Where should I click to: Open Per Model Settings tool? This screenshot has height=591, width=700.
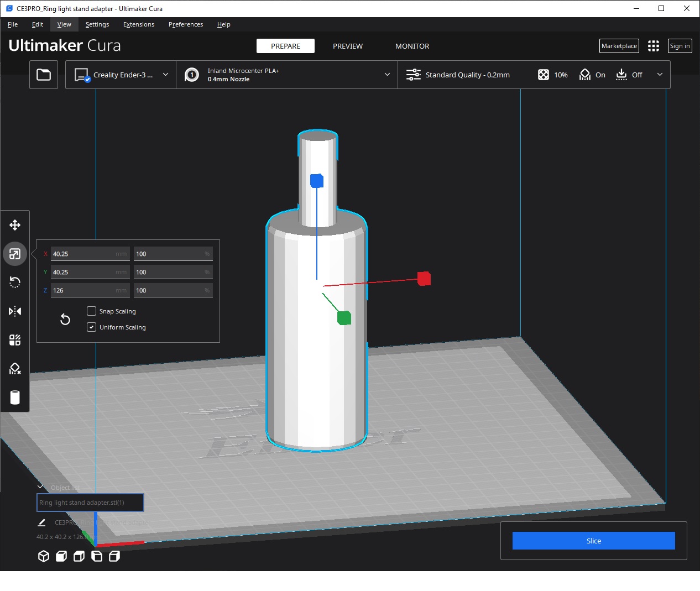click(x=15, y=340)
